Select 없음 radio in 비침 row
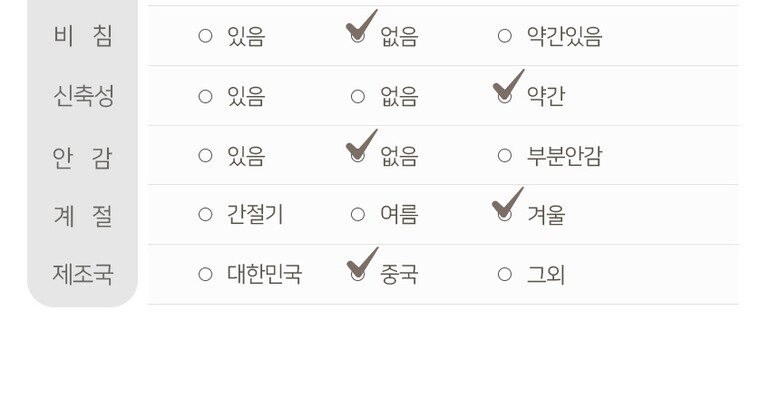 pos(357,37)
